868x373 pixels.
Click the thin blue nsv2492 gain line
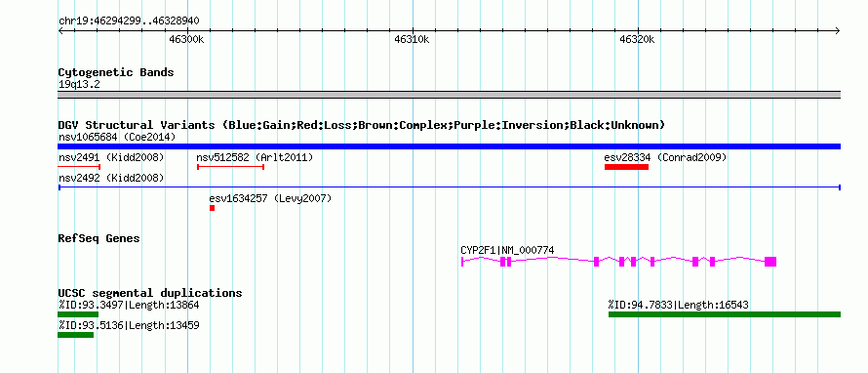click(449, 187)
